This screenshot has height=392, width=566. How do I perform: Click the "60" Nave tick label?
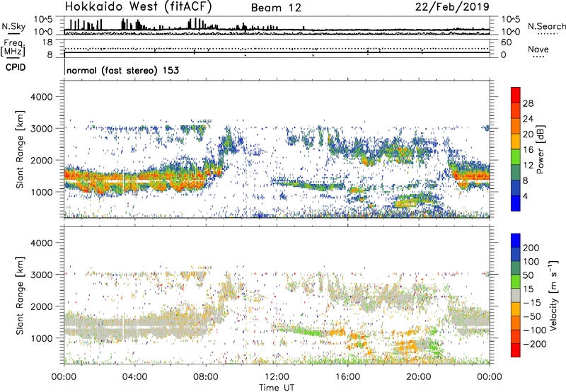point(506,42)
